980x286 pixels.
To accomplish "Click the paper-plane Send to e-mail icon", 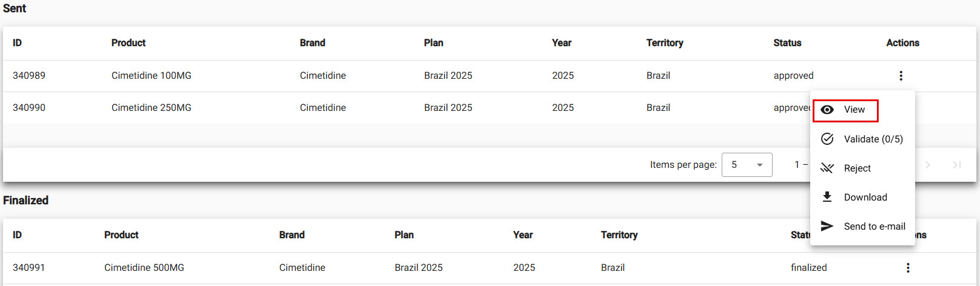I will (x=827, y=226).
